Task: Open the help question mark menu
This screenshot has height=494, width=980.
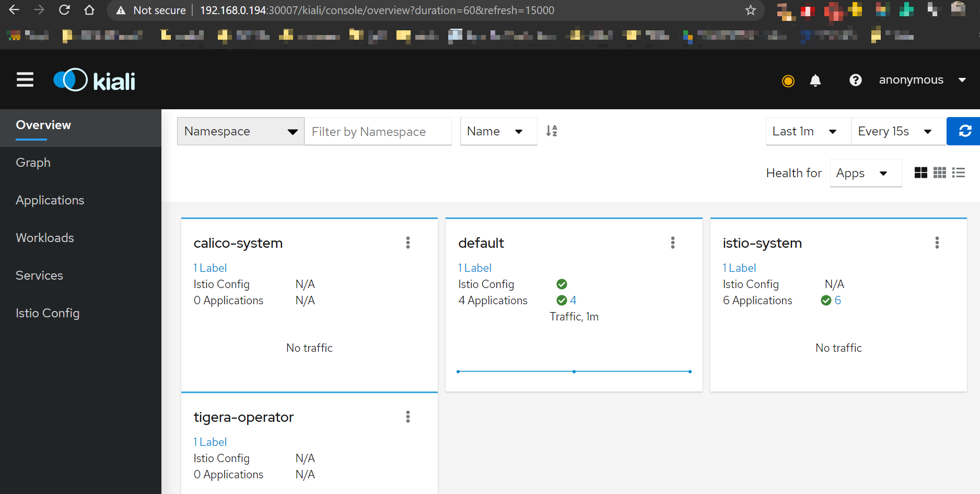Action: coord(856,80)
